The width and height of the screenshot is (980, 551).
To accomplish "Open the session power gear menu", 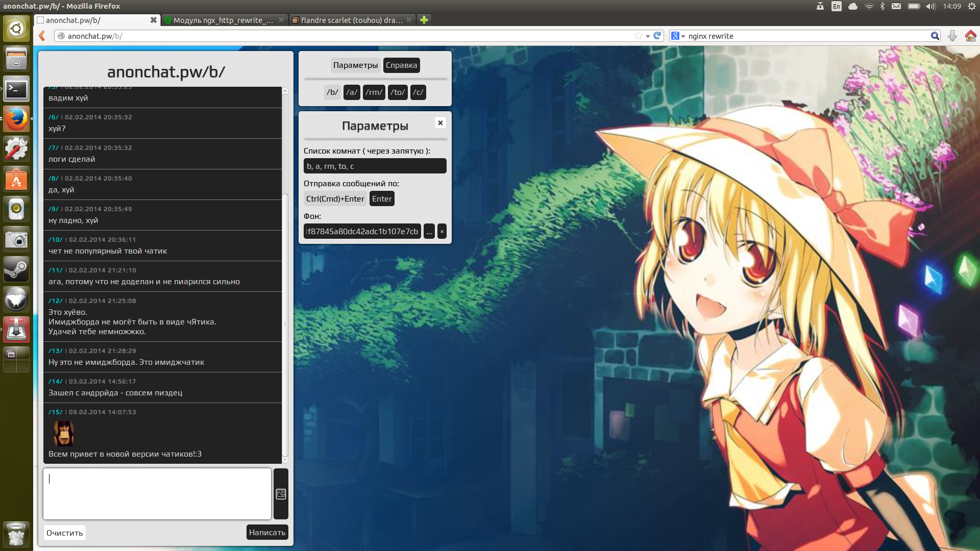I will (x=971, y=6).
